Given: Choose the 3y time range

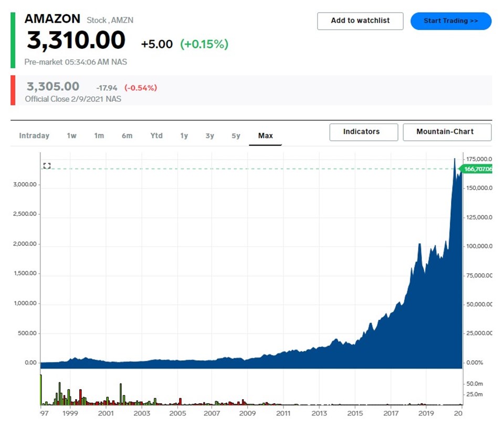Looking at the screenshot, I should click(x=209, y=135).
